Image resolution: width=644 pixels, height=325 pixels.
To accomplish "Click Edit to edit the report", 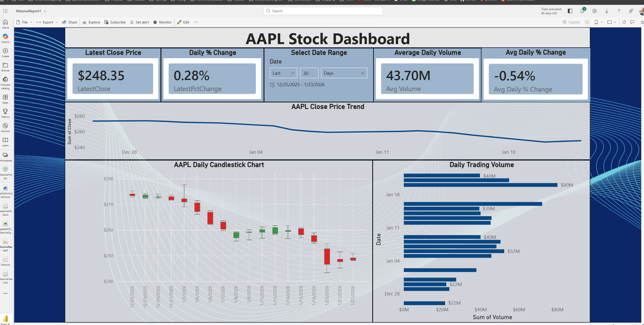I will [x=183, y=22].
